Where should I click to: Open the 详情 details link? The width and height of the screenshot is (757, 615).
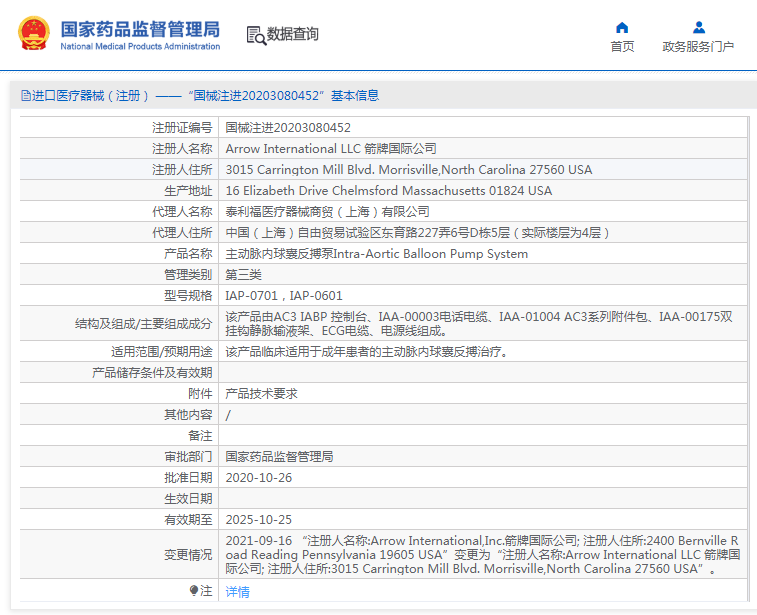238,591
